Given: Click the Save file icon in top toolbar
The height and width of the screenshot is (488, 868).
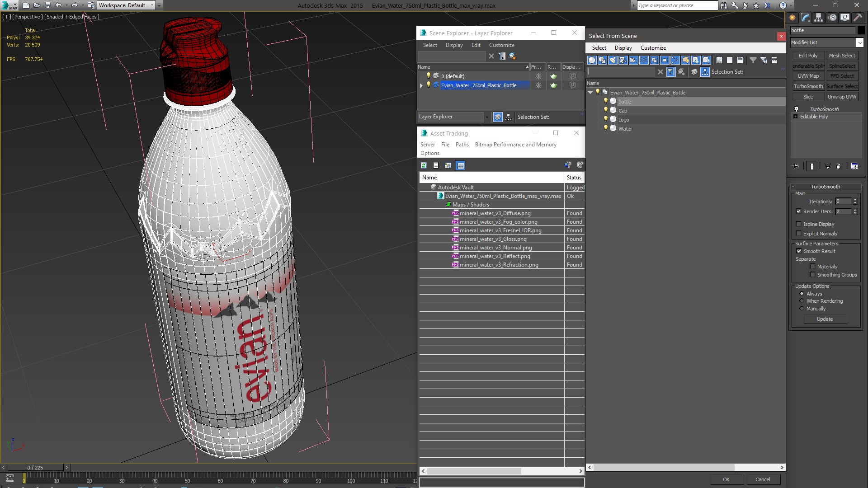Looking at the screenshot, I should point(47,5).
